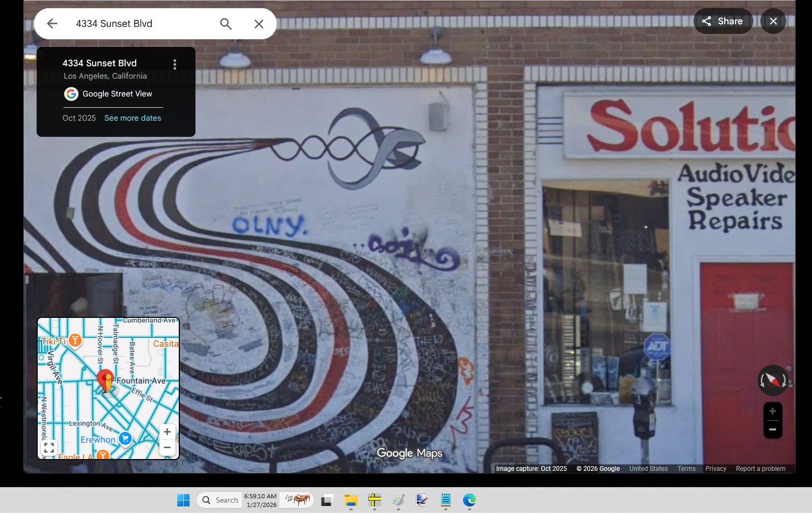Select the Erewhon shopping marker on minimap
The width and height of the screenshot is (812, 514).
[125, 439]
